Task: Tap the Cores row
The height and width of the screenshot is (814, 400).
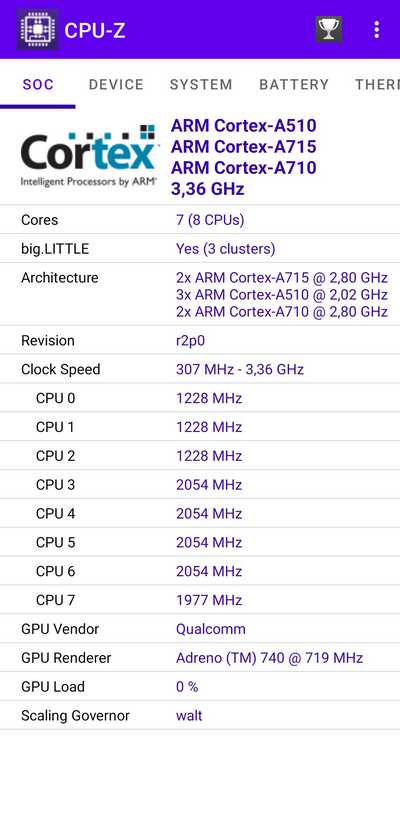Action: click(200, 220)
